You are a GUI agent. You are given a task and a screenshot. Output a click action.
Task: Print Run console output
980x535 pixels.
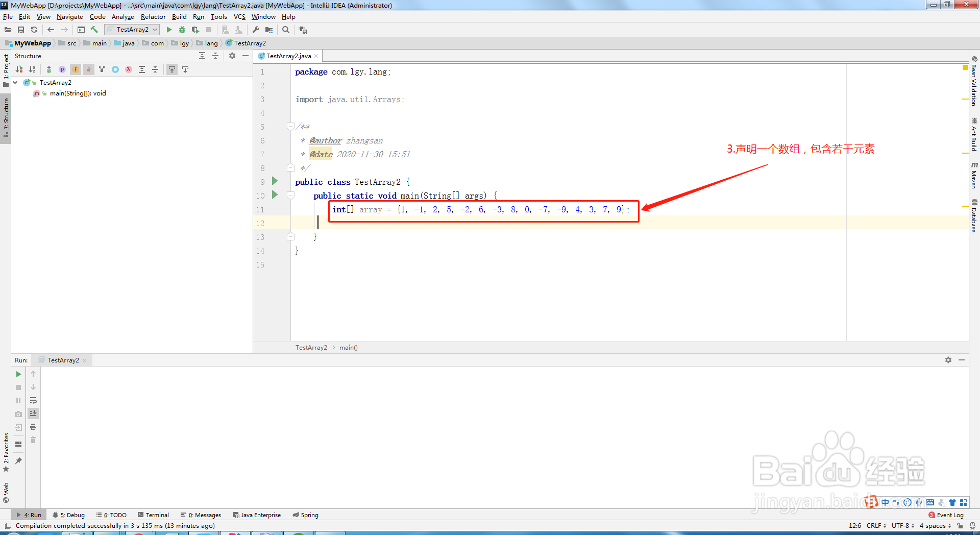click(33, 427)
